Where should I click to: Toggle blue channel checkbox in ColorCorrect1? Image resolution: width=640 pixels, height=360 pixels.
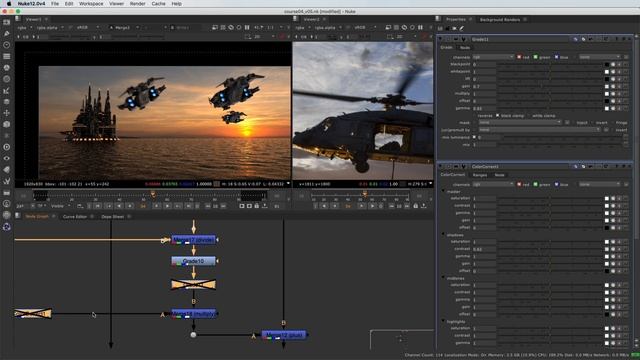click(x=556, y=184)
